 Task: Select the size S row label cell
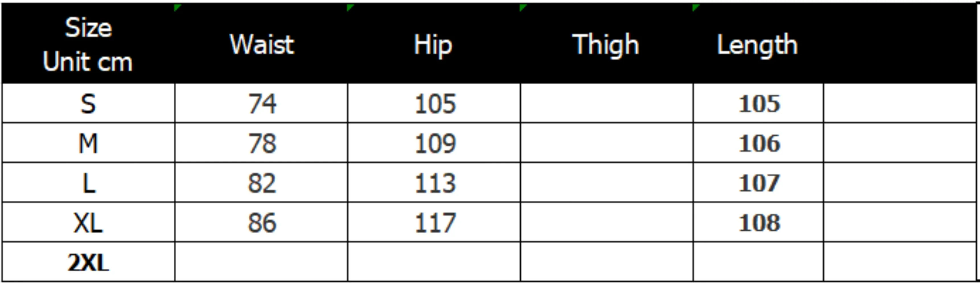88,104
